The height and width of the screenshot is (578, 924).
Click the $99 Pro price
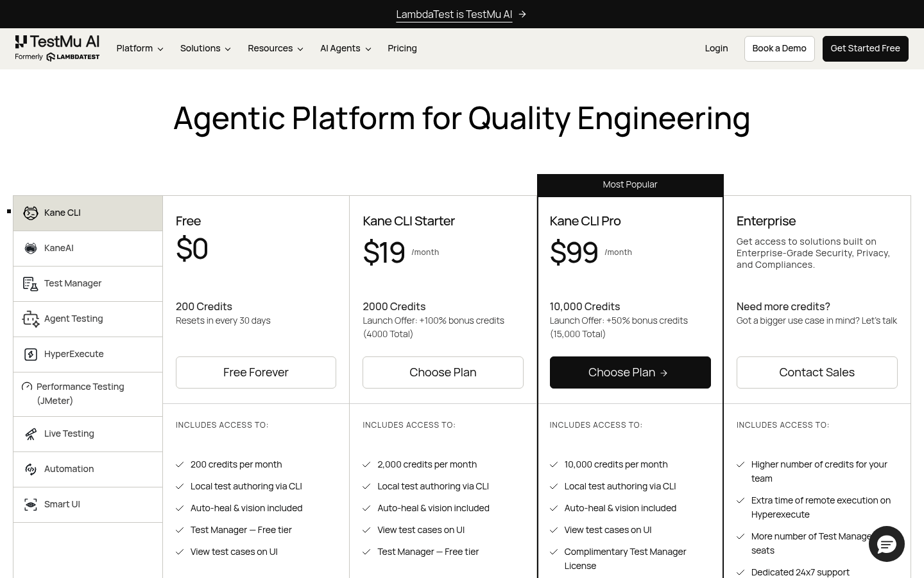coord(574,252)
